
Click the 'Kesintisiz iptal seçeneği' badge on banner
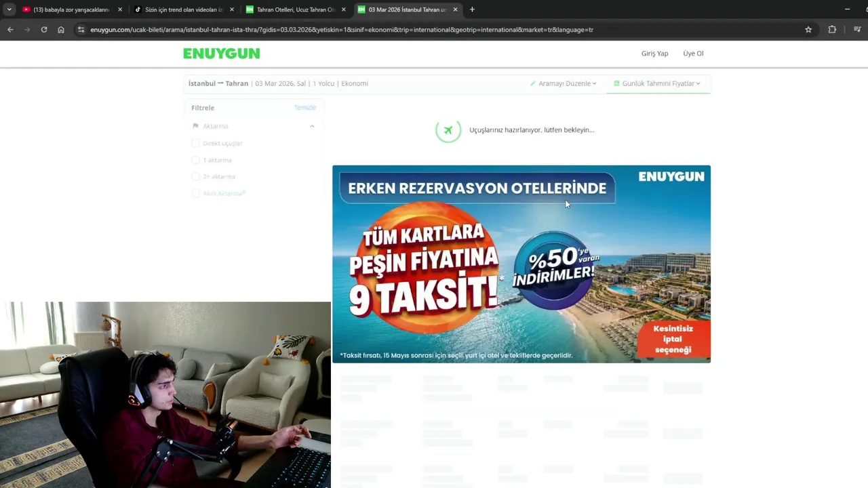click(x=673, y=339)
